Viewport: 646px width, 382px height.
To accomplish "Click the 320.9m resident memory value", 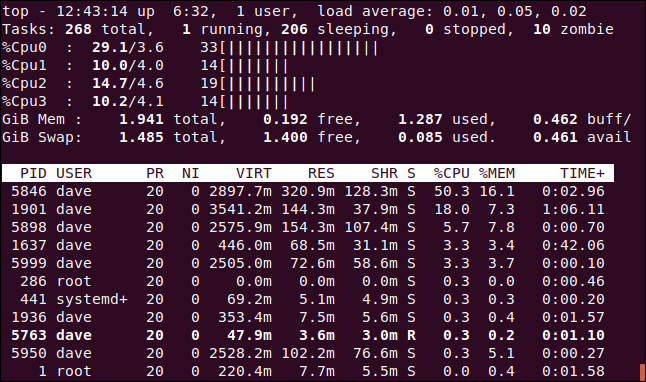I will pyautogui.click(x=308, y=191).
